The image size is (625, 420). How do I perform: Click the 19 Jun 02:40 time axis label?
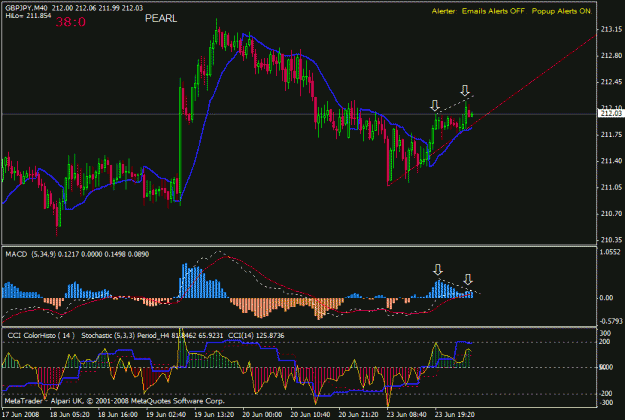(166, 414)
